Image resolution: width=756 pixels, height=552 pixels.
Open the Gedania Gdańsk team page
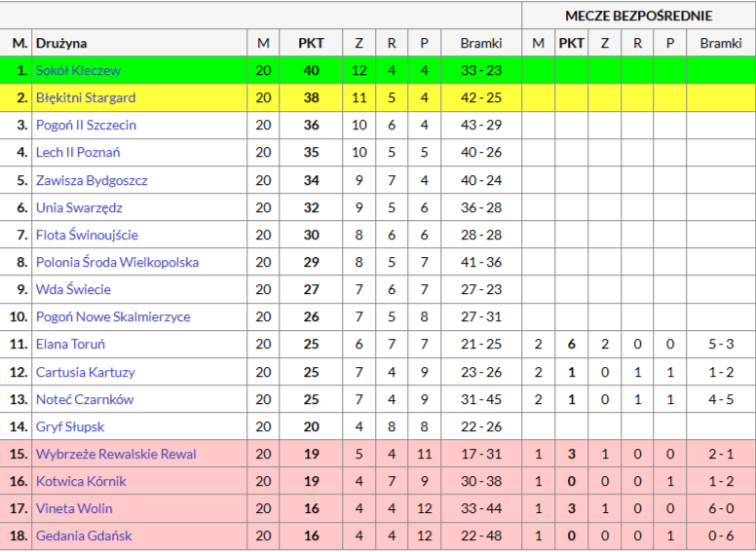pyautogui.click(x=84, y=535)
